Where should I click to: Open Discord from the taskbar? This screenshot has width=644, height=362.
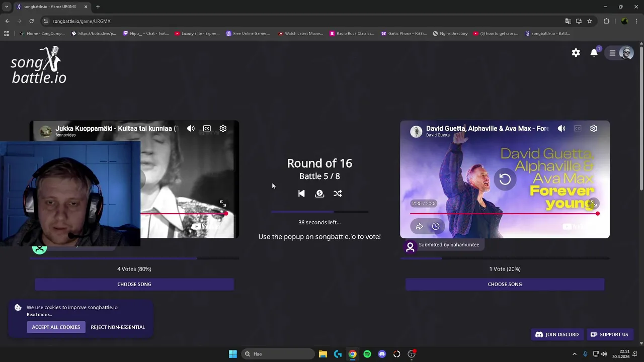click(x=382, y=354)
